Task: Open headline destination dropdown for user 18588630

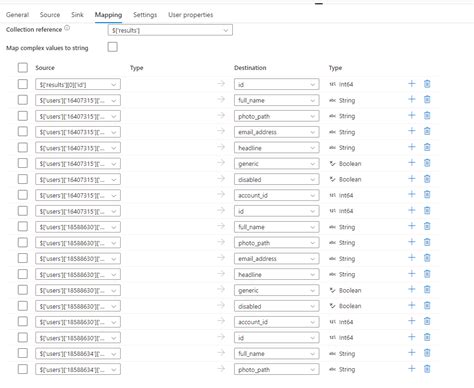Action: pos(276,275)
